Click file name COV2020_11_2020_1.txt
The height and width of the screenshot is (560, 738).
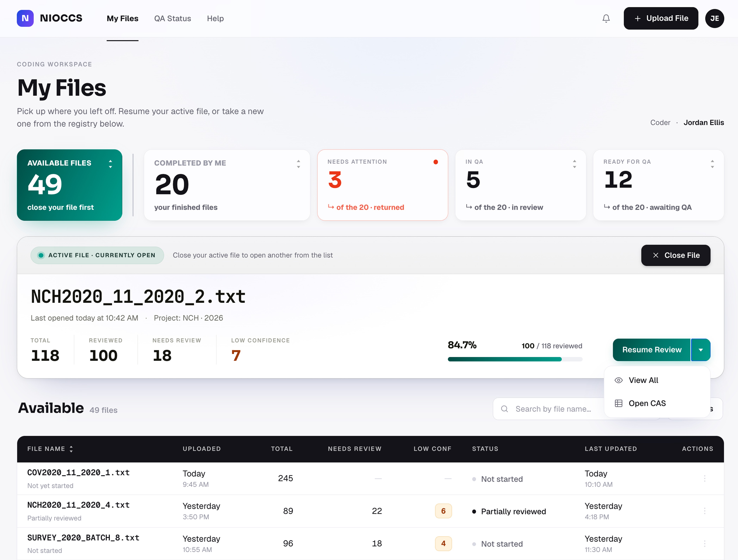coord(78,473)
